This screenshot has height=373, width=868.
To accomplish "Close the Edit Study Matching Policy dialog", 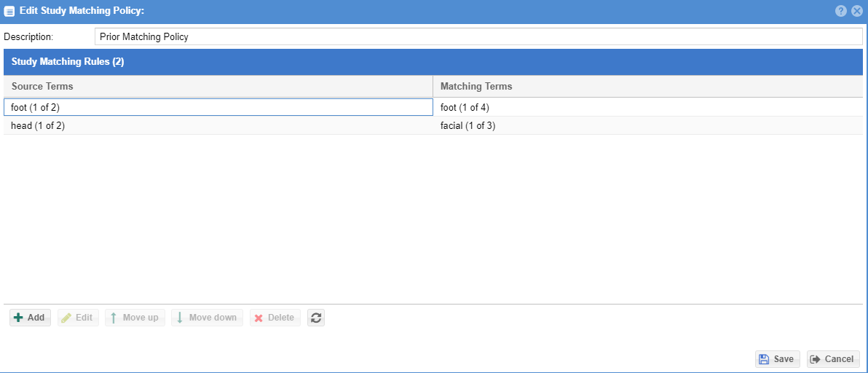I will click(857, 11).
